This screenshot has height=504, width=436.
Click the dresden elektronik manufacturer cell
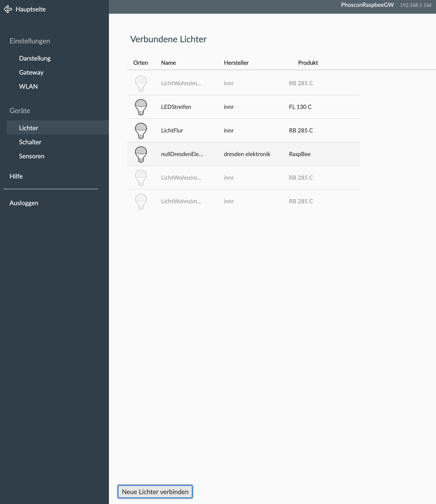[x=247, y=154]
